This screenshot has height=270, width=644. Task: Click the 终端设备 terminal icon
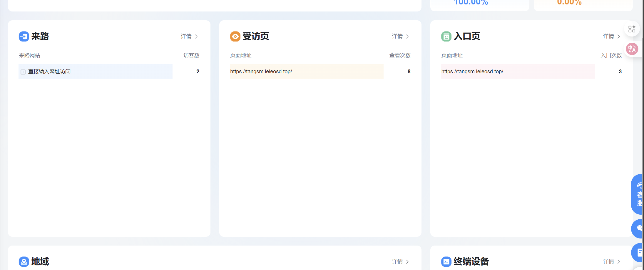(446, 261)
